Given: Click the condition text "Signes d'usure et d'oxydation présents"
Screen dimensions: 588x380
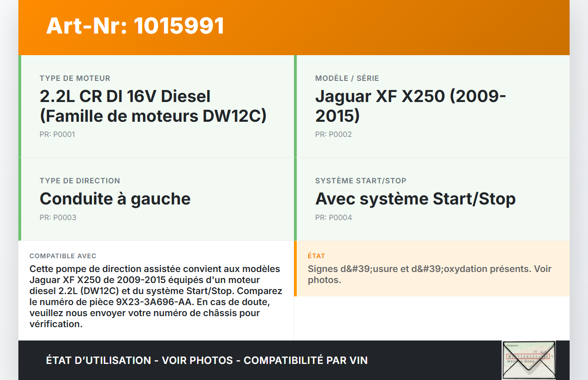Looking at the screenshot, I should coord(430,274).
